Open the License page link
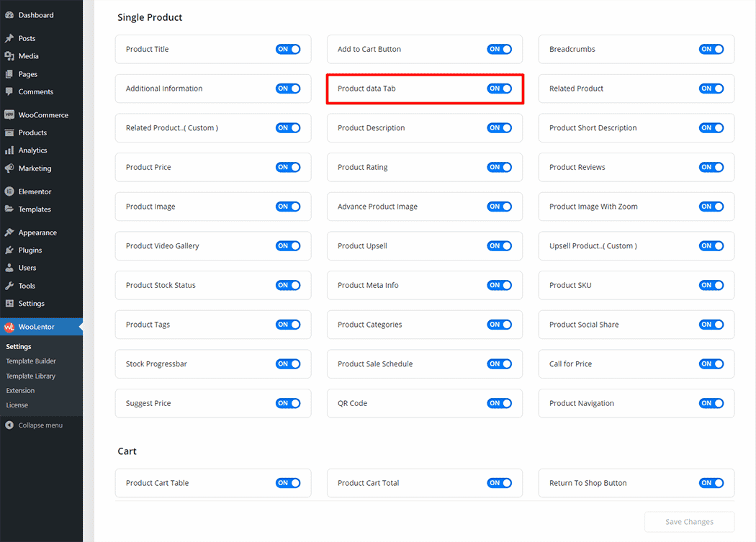Image resolution: width=756 pixels, height=542 pixels. [17, 405]
